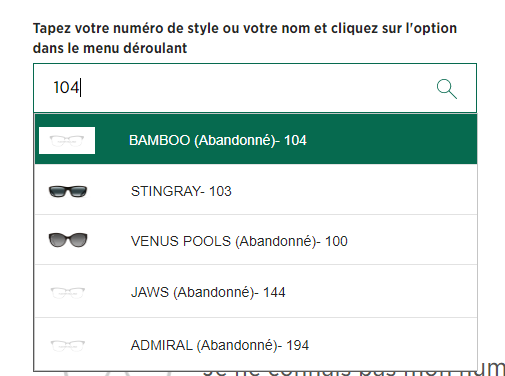Click the style number 100 beside VENUS POOLS
The height and width of the screenshot is (376, 505).
(336, 241)
